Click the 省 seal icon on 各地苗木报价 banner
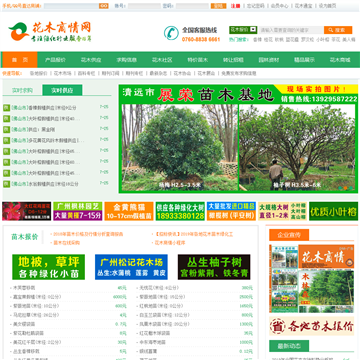 click(x=277, y=326)
